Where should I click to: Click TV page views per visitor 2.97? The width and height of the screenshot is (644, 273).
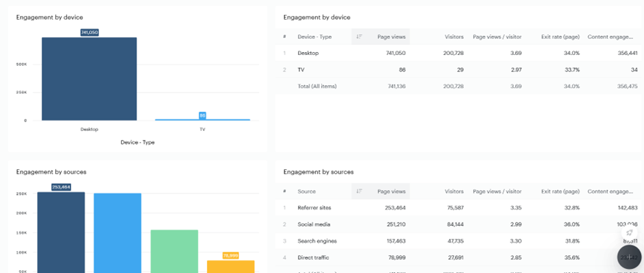tap(517, 70)
